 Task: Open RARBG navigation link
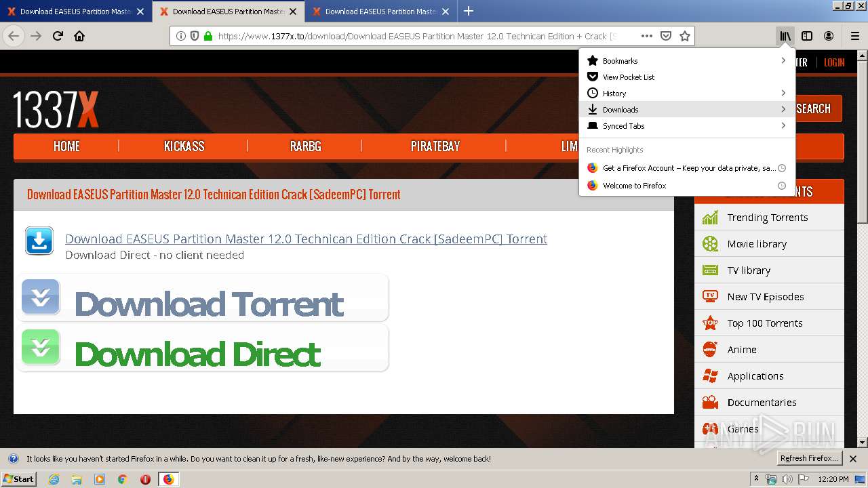click(306, 146)
